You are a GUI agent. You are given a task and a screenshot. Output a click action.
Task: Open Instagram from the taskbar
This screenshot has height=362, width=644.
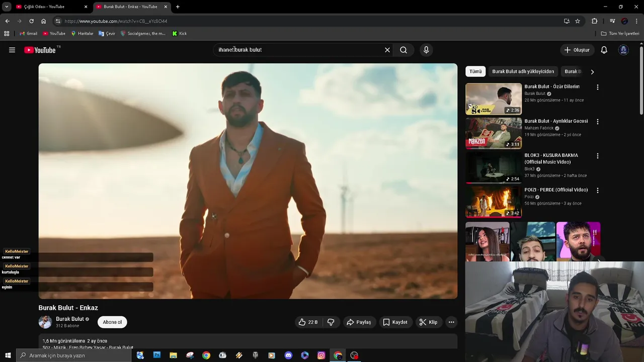[x=321, y=355]
